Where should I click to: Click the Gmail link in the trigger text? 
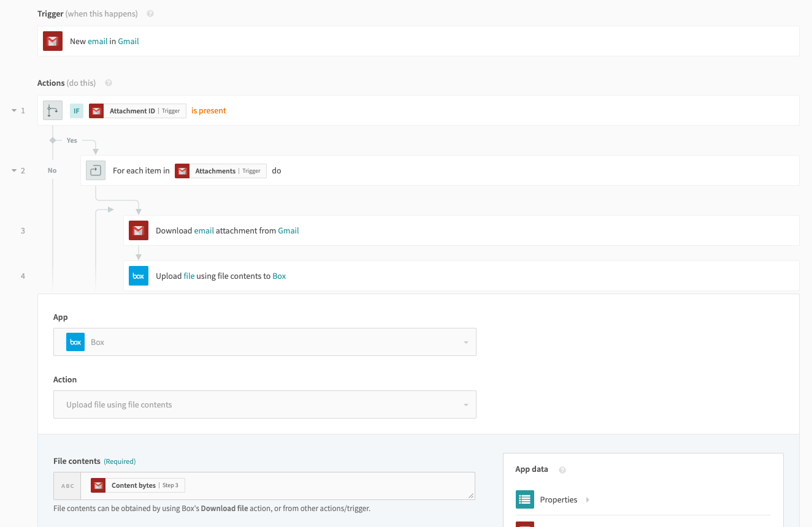(128, 41)
